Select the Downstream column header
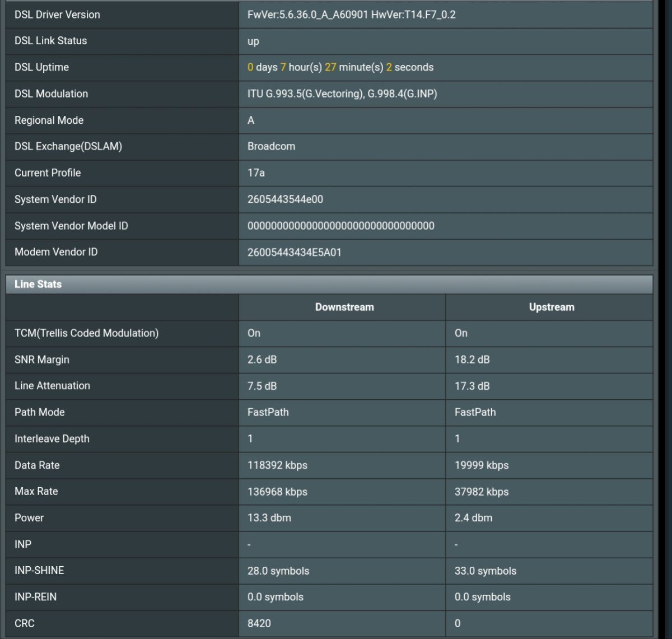Image resolution: width=672 pixels, height=639 pixels. tap(344, 307)
